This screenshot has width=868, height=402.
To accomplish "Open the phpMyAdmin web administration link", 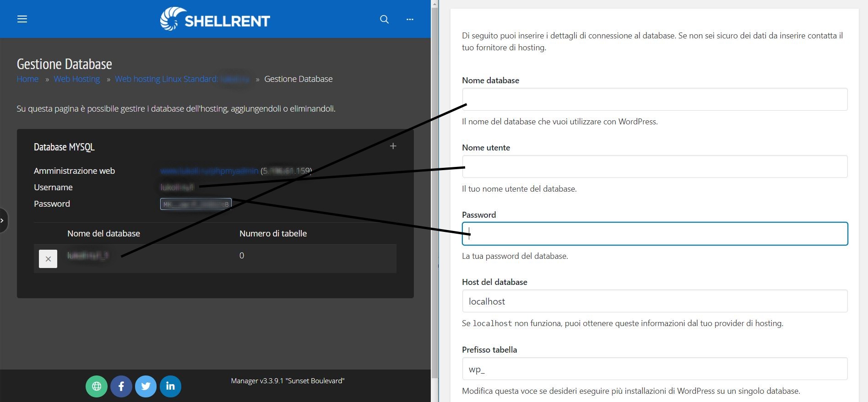I will point(209,171).
